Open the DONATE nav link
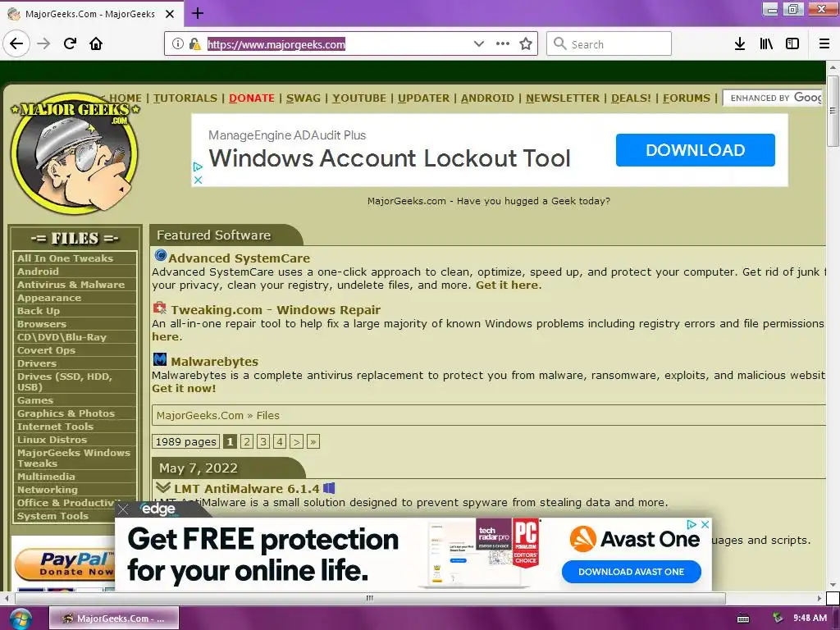Viewport: 840px width, 630px height. point(251,98)
